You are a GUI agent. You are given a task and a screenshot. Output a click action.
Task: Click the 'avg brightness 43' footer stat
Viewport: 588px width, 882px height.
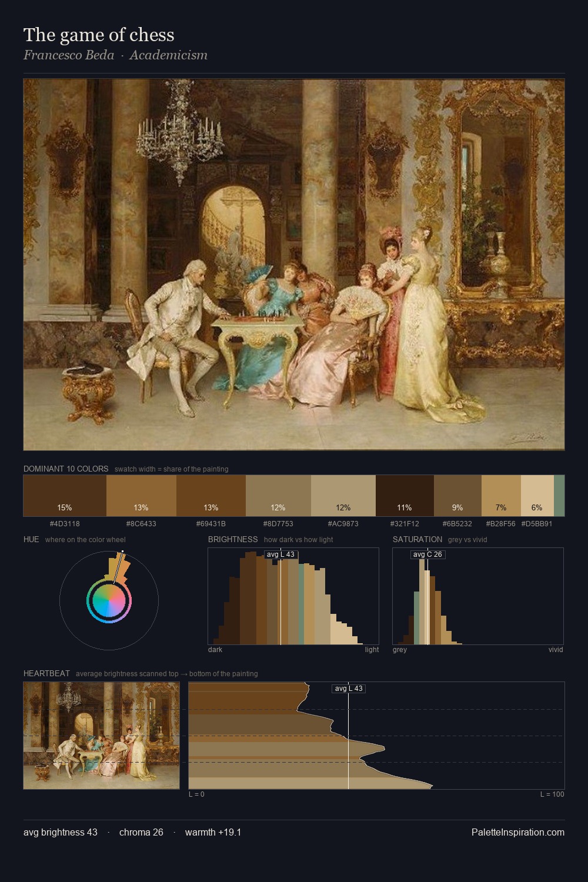click(61, 832)
